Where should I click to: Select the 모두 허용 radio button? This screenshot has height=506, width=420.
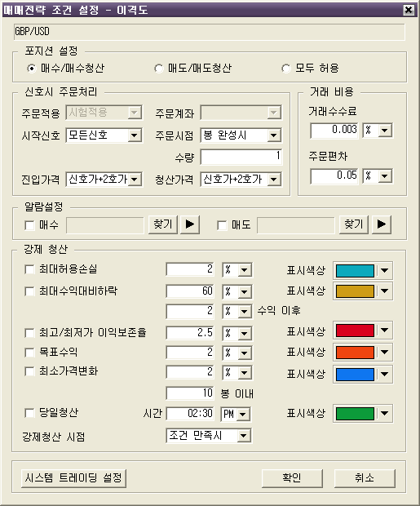(285, 69)
